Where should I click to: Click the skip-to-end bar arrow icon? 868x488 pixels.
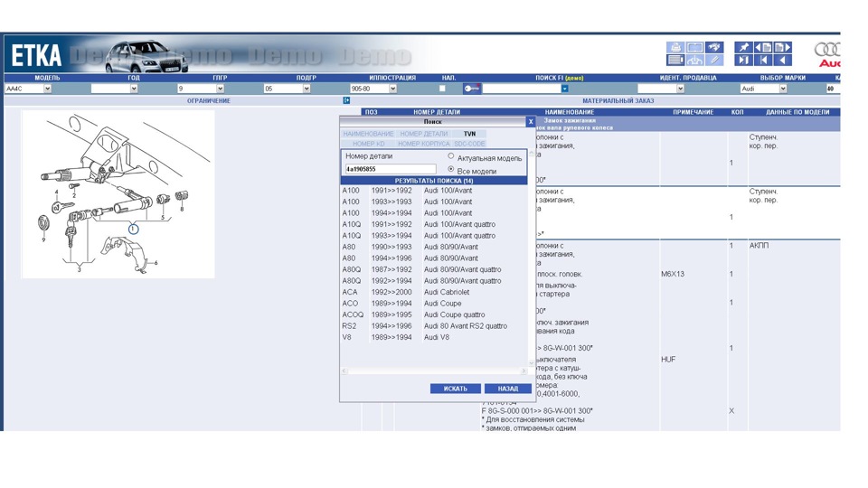point(743,60)
